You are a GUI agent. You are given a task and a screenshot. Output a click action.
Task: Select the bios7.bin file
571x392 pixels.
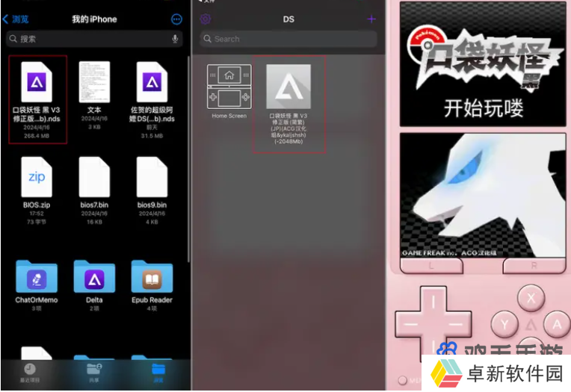(x=94, y=177)
